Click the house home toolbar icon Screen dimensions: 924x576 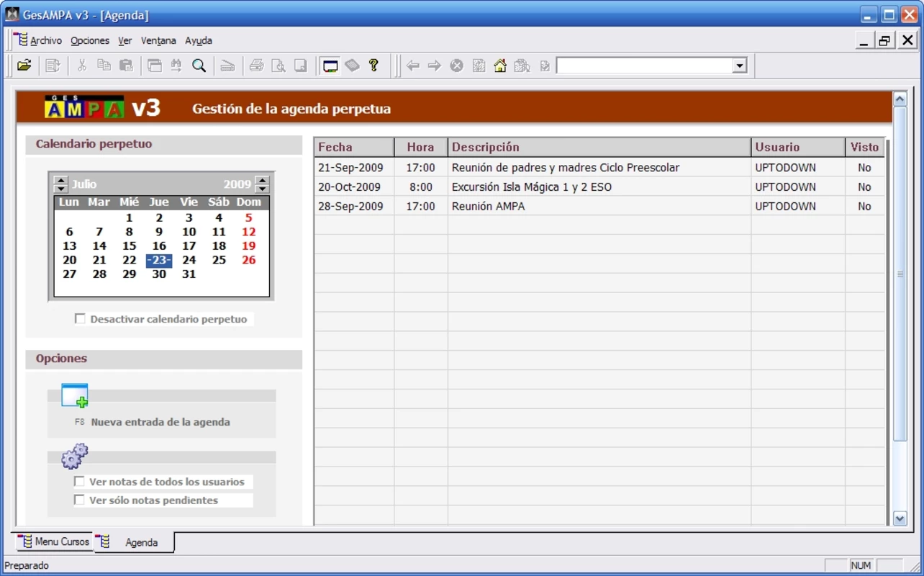coord(500,66)
